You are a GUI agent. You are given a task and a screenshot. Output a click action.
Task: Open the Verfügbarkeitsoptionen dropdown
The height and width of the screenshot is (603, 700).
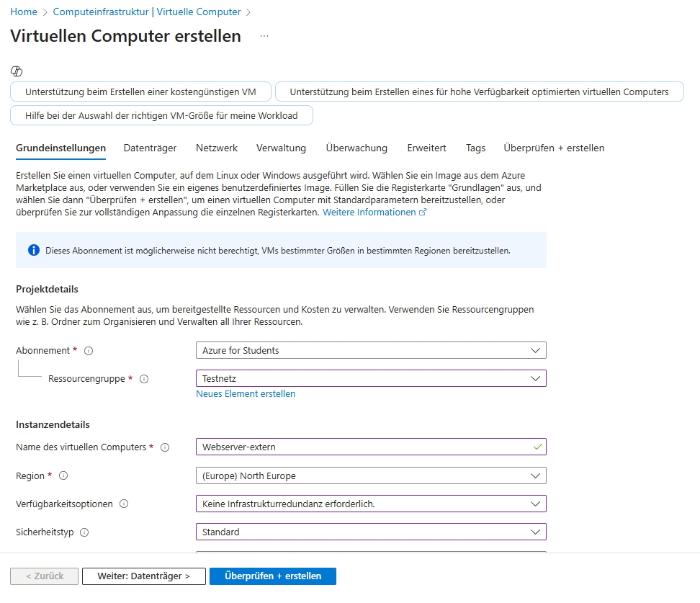coord(371,504)
